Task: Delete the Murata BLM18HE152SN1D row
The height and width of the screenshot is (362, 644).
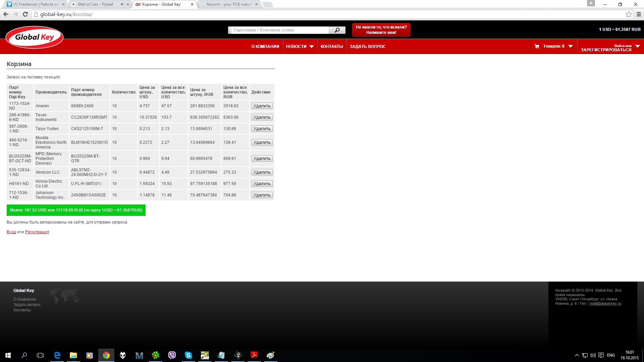Action: (262, 142)
